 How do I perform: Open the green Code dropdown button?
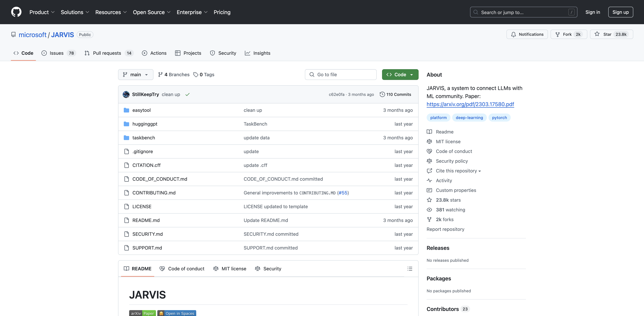pos(400,75)
